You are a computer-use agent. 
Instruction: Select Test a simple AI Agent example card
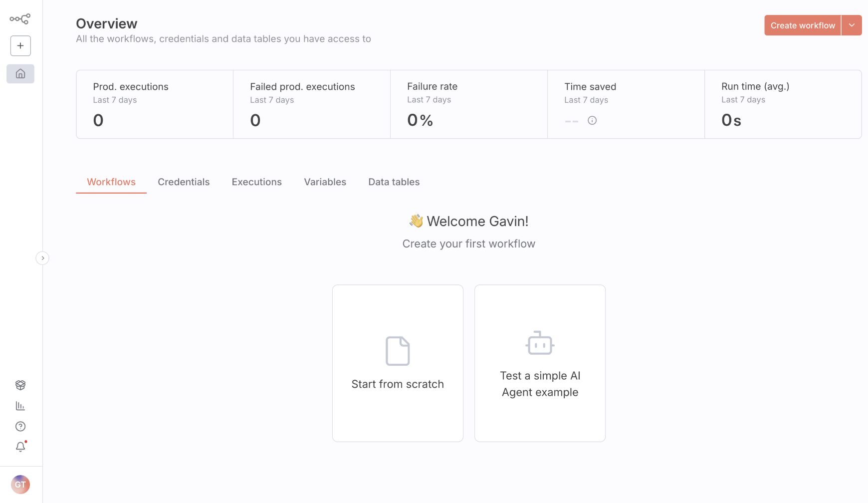[540, 363]
